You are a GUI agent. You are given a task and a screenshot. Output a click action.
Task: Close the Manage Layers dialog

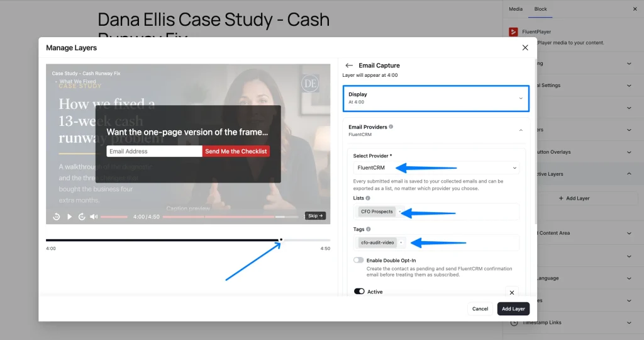click(525, 48)
